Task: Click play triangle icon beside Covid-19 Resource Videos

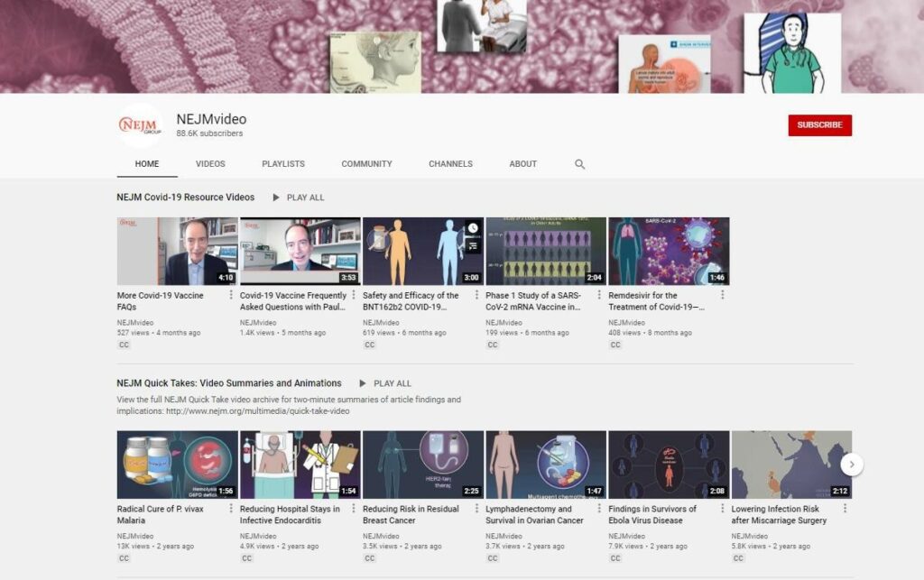Action: pos(276,198)
